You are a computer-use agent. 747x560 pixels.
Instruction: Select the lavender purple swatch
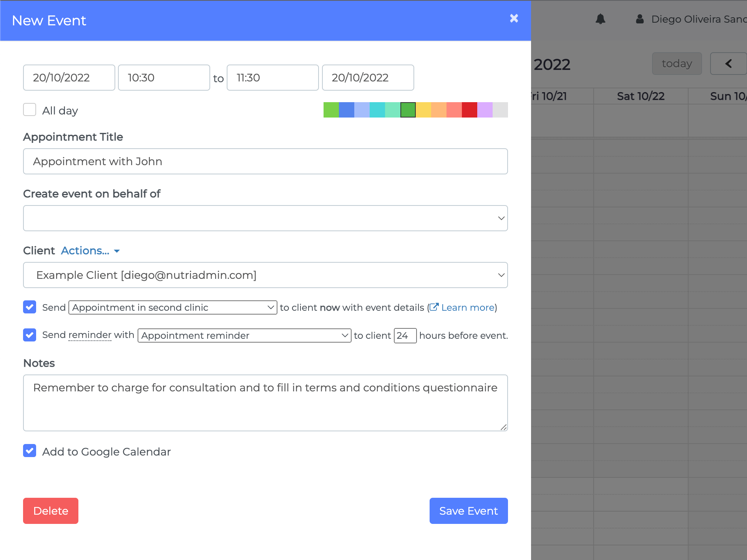pyautogui.click(x=485, y=110)
